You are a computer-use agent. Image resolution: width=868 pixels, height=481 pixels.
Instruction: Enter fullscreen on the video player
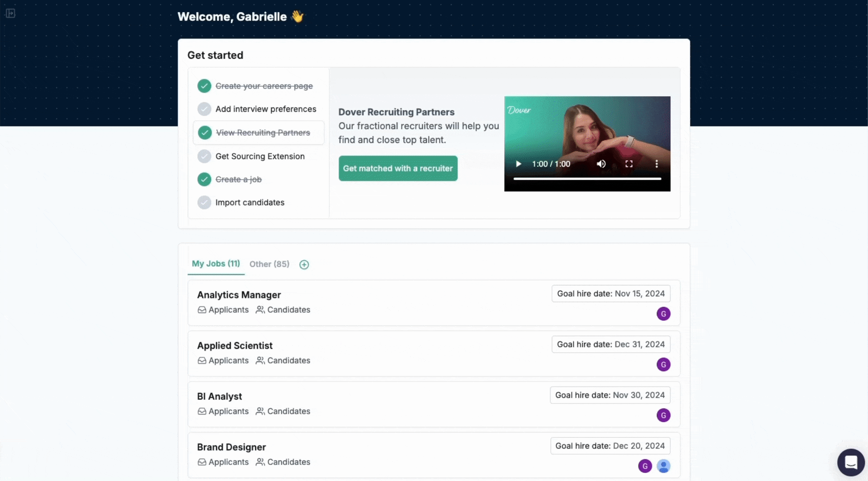[x=629, y=164]
